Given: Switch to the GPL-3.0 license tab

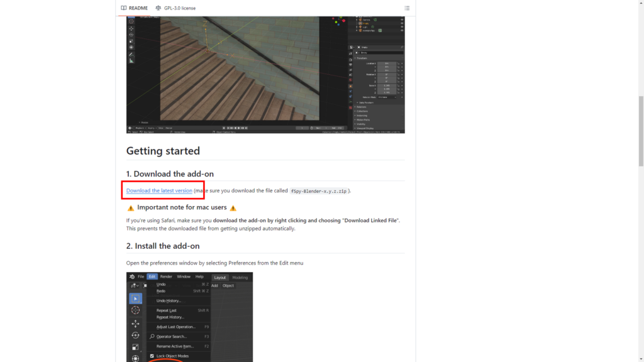Looking at the screenshot, I should [175, 8].
